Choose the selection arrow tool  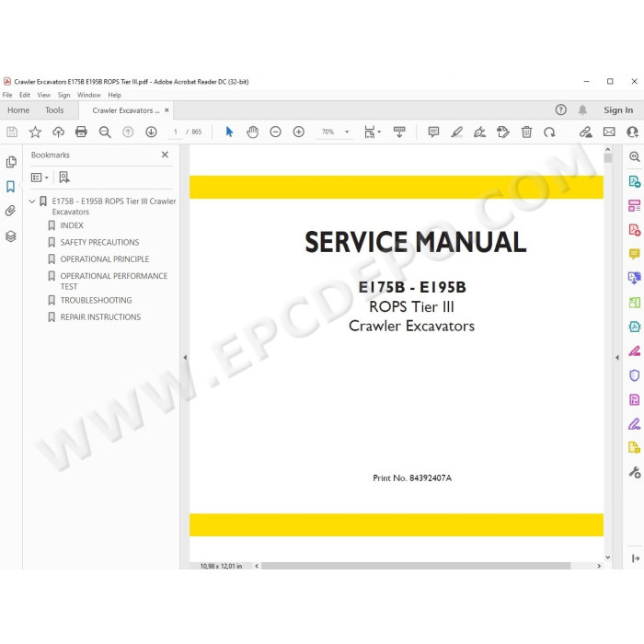pyautogui.click(x=229, y=132)
